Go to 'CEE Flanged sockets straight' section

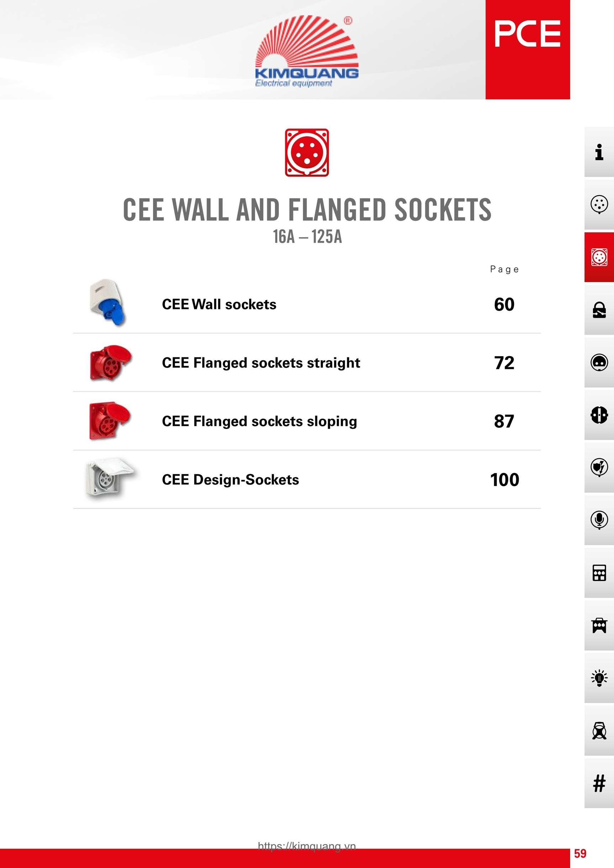point(261,363)
